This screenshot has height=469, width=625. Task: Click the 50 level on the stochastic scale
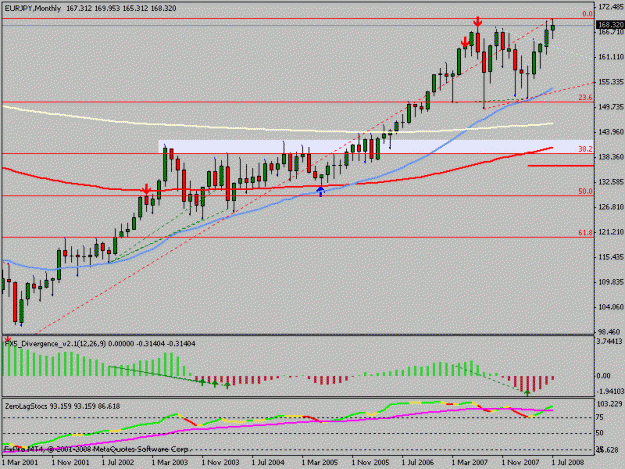click(600, 433)
